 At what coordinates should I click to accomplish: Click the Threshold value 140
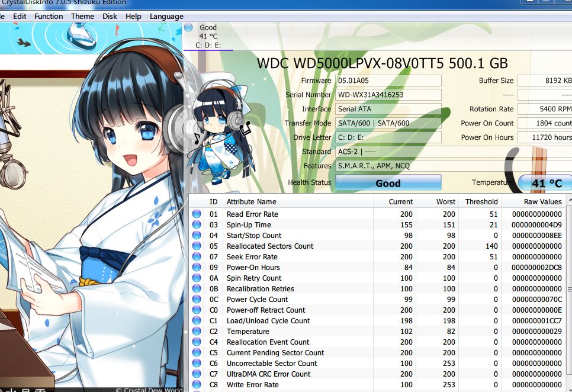(x=491, y=246)
